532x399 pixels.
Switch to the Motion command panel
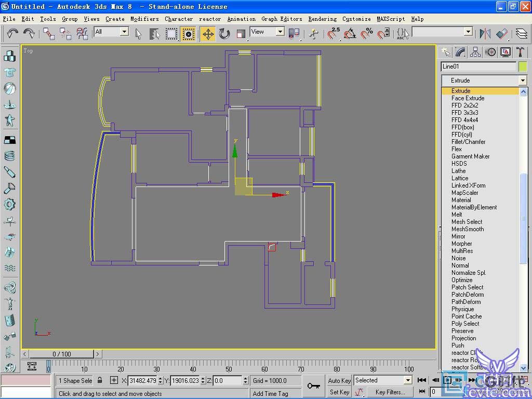coord(490,52)
